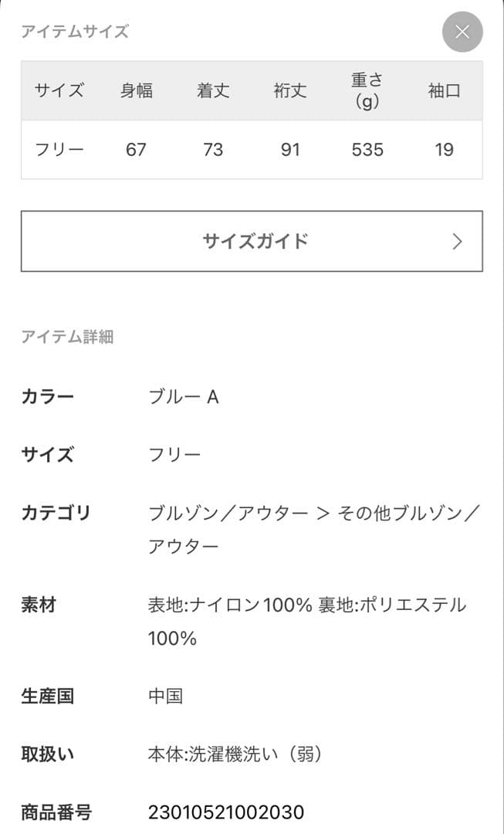This screenshot has height=834, width=504.
Task: Select the 身幅 column header
Action: (136, 90)
